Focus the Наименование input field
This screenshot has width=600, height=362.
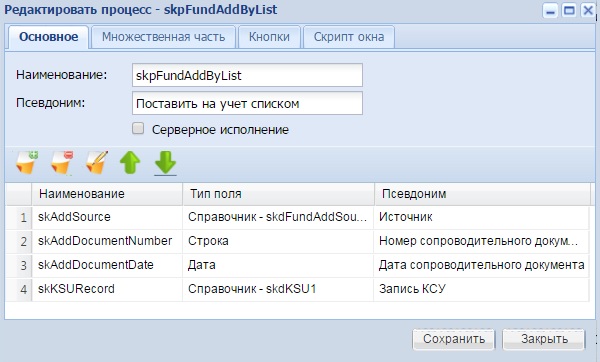pyautogui.click(x=247, y=75)
